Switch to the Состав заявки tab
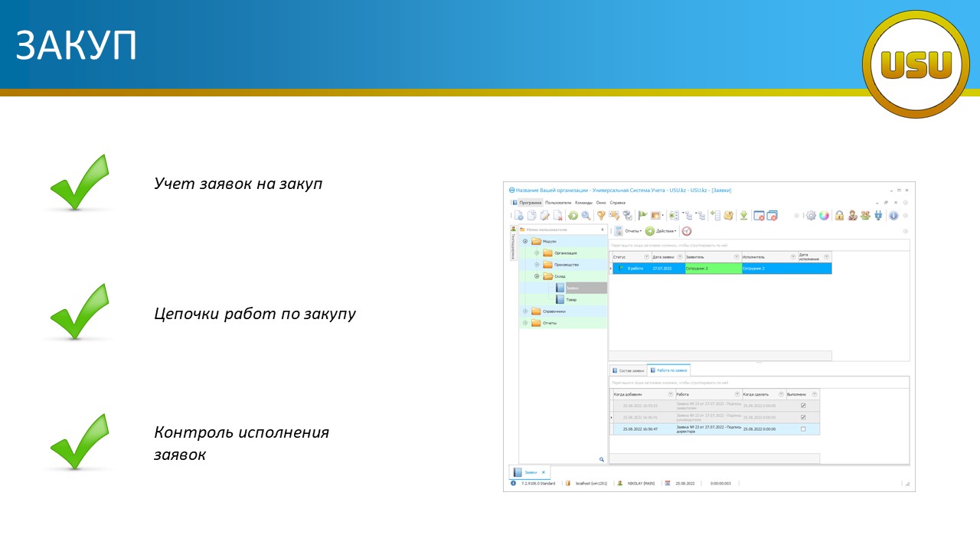Screen dimensions: 980x551 click(628, 370)
